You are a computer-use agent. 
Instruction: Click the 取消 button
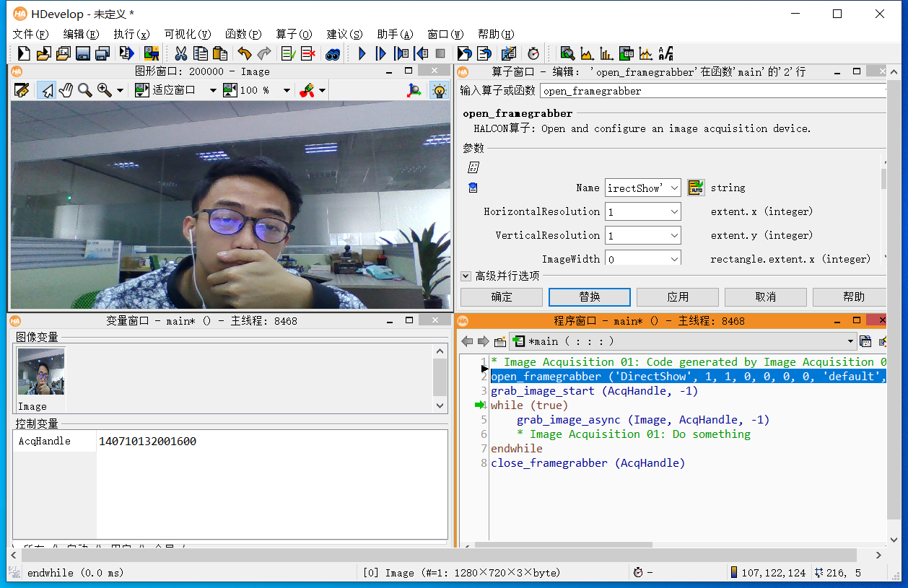766,297
